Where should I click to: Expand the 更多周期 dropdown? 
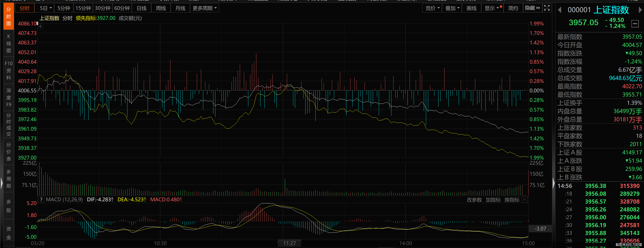tap(204, 8)
